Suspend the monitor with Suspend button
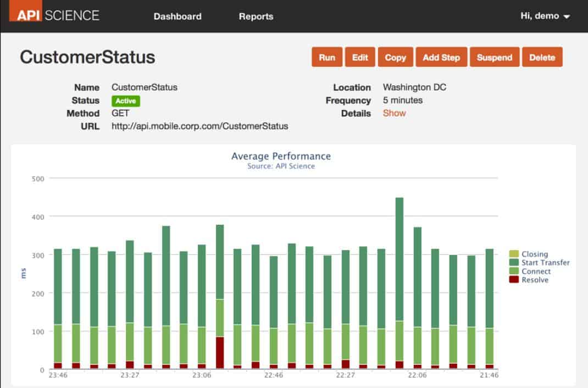 [495, 57]
